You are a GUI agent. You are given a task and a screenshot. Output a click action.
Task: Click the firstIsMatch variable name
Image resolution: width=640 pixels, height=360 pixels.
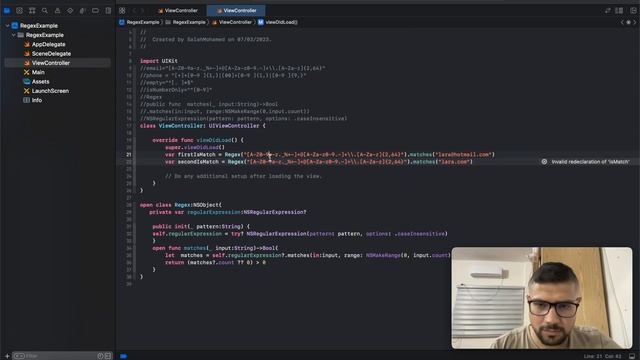point(196,155)
